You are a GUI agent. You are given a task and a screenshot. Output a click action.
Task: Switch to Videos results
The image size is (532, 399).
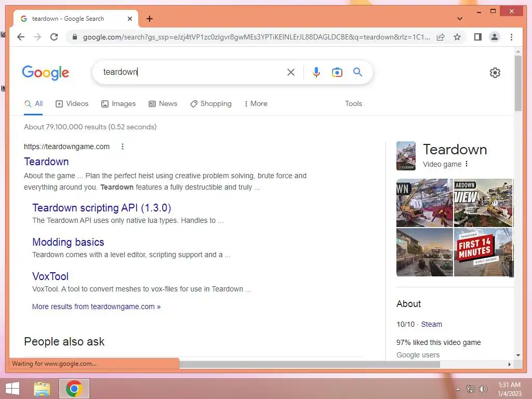pos(72,104)
